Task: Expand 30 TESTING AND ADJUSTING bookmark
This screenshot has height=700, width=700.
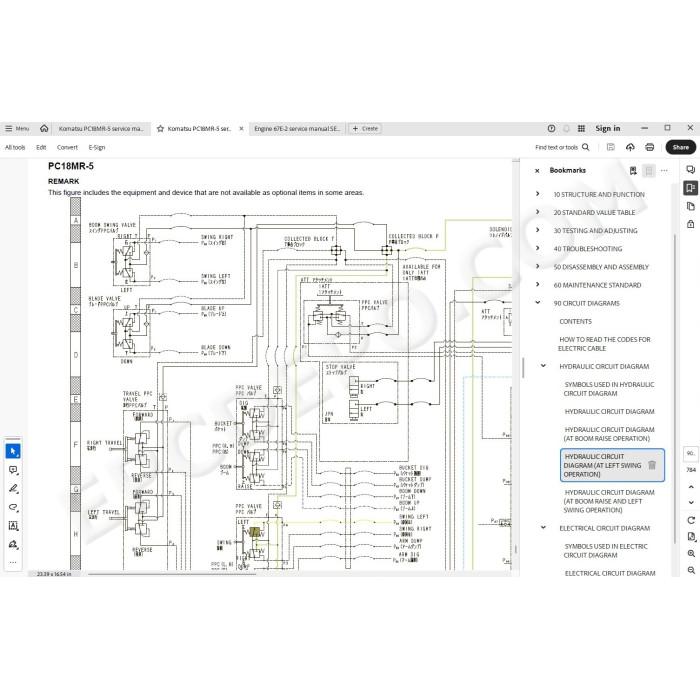Action: point(538,230)
